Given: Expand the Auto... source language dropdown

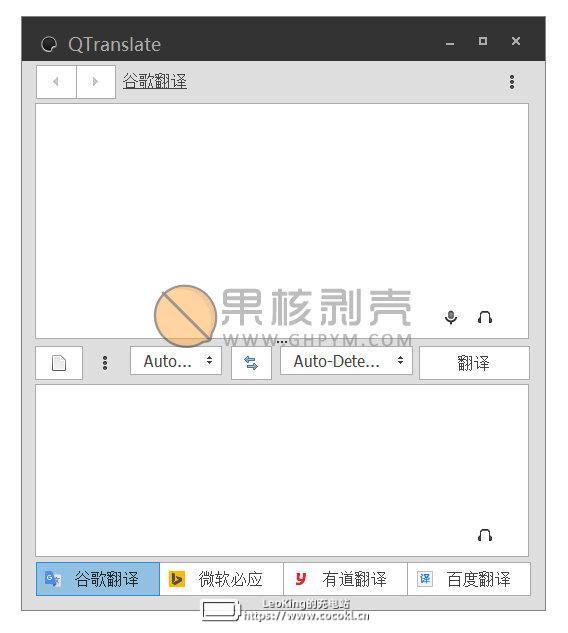Looking at the screenshot, I should (176, 361).
